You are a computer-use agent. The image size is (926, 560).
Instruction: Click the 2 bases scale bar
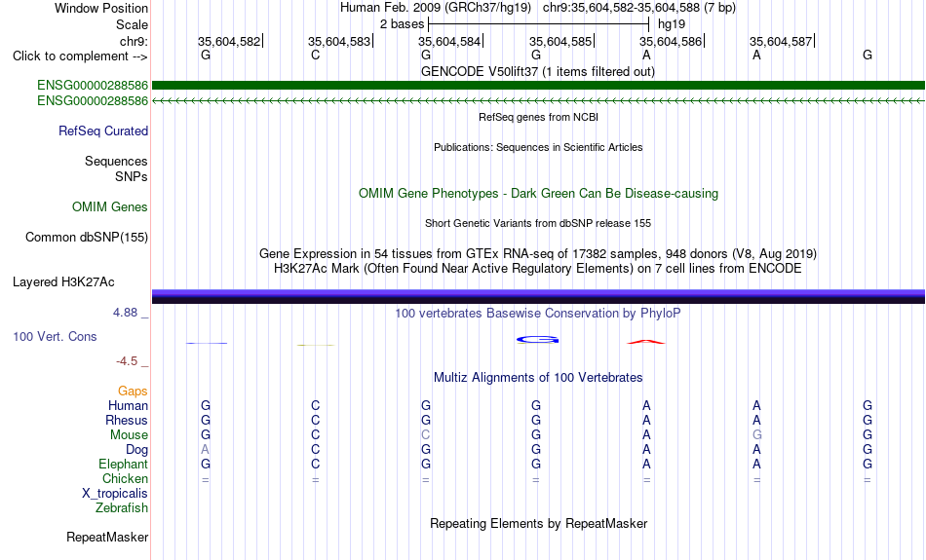[539, 24]
